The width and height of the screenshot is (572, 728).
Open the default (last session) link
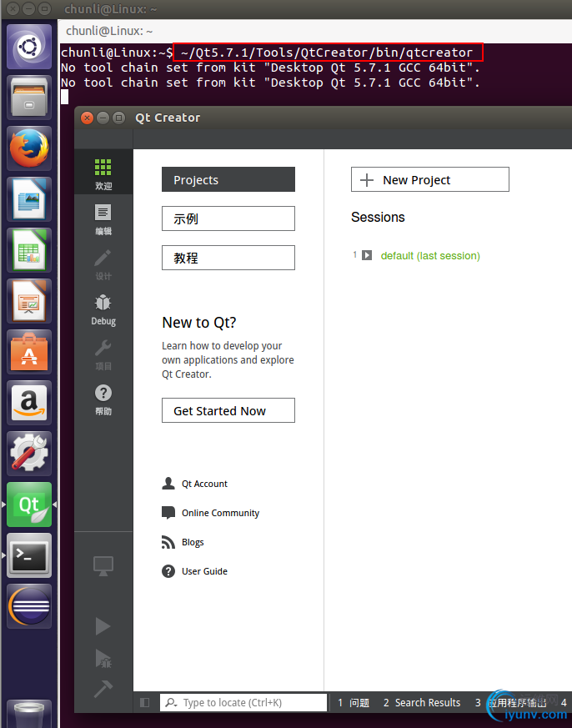point(430,256)
